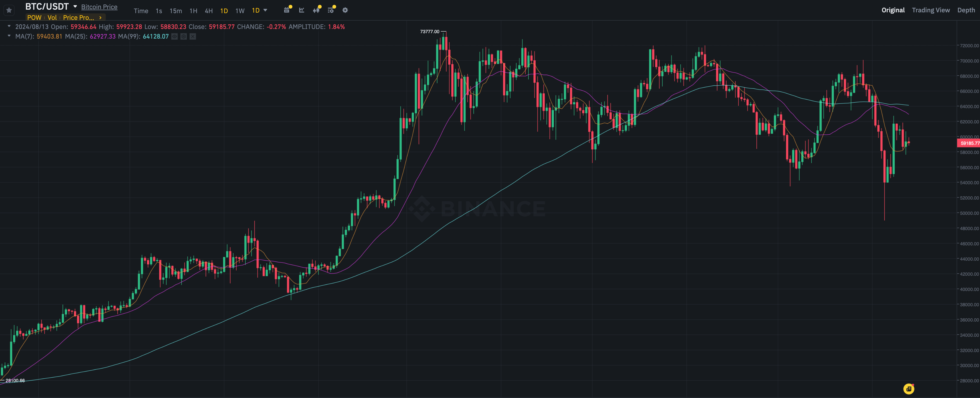Add BTC/USDT to favorites with star

pos(9,10)
